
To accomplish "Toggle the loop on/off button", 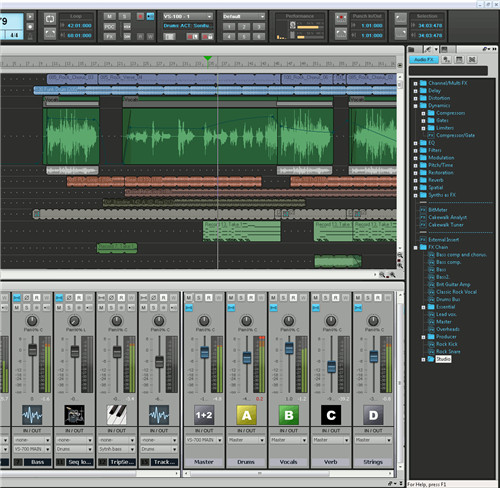I will click(x=50, y=19).
